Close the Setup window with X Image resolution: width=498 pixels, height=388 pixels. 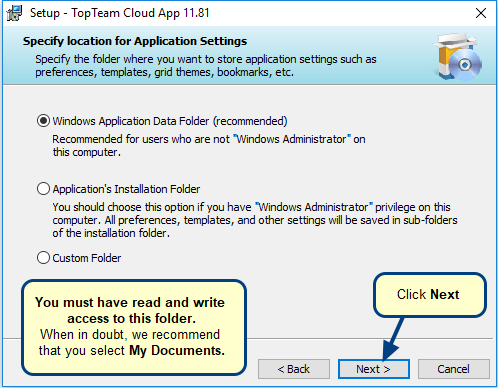[481, 13]
